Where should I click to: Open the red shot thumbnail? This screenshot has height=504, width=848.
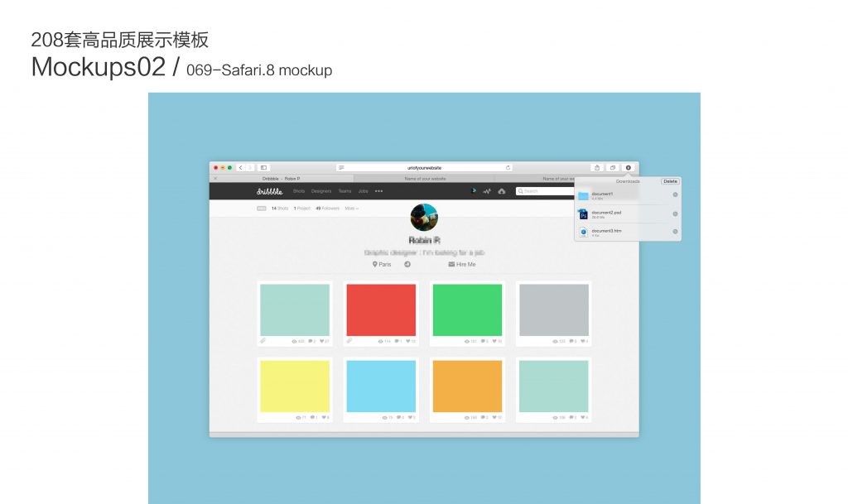pos(381,310)
